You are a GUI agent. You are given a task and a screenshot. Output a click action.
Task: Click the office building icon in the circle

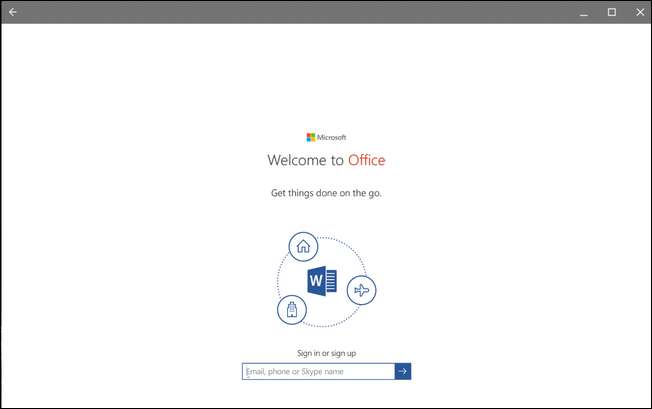pyautogui.click(x=292, y=310)
